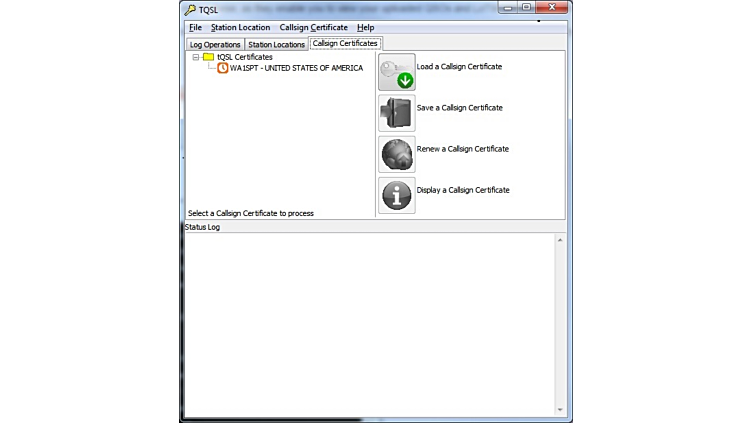Click the Status Log scrollbar down arrow
This screenshot has height=423, width=752.
point(560,410)
